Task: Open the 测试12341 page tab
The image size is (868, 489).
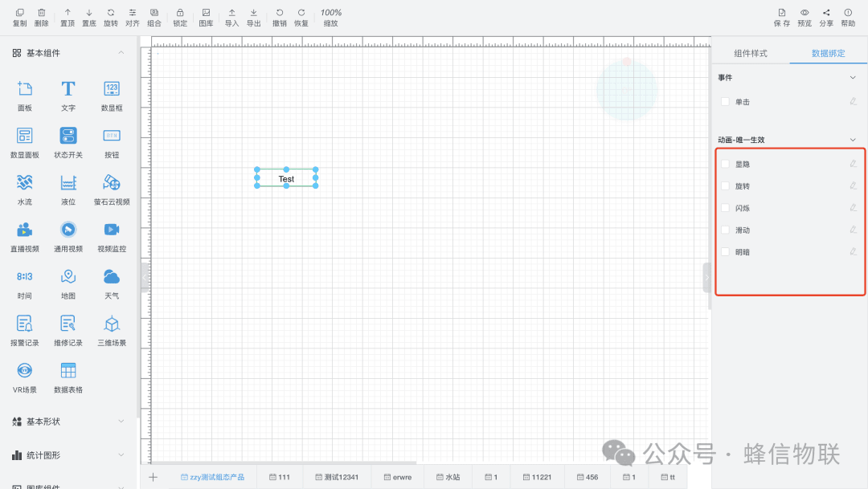Action: pyautogui.click(x=337, y=477)
